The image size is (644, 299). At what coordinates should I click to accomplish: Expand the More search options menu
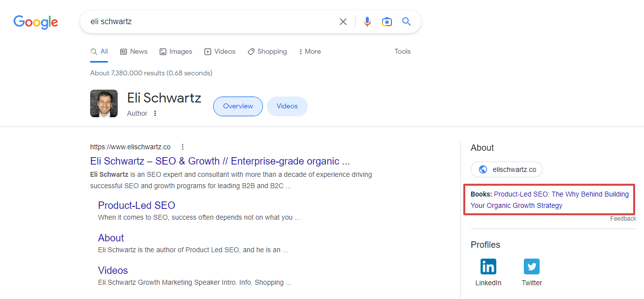(x=310, y=52)
